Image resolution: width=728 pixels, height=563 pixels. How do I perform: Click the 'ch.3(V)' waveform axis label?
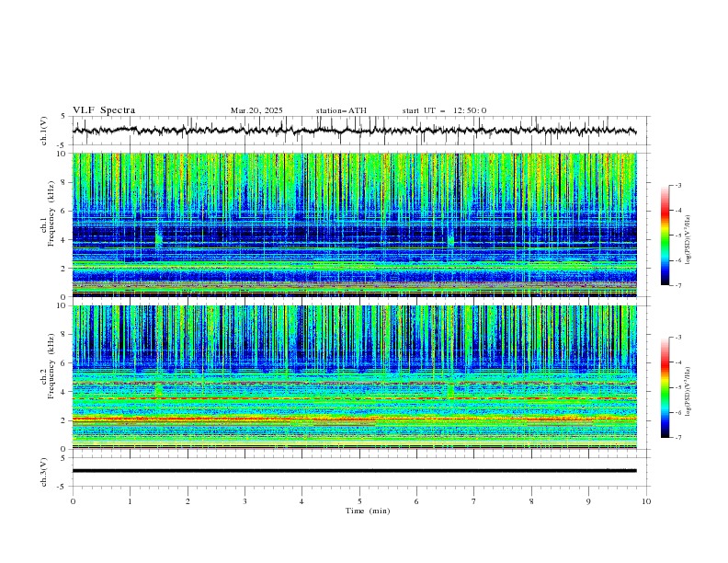pyautogui.click(x=44, y=472)
